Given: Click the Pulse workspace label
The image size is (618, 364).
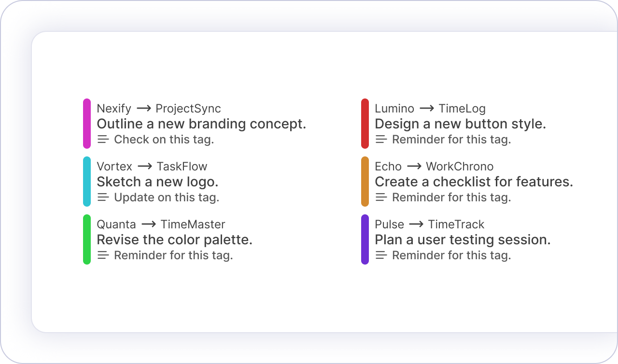Looking at the screenshot, I should pos(389,224).
